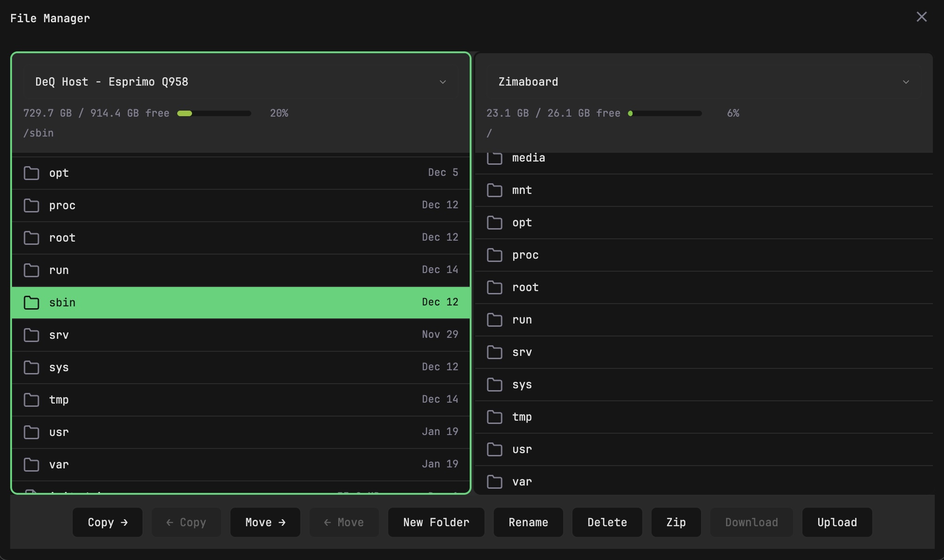Upload a file to Zimaboard
This screenshot has width=944, height=560.
(837, 522)
